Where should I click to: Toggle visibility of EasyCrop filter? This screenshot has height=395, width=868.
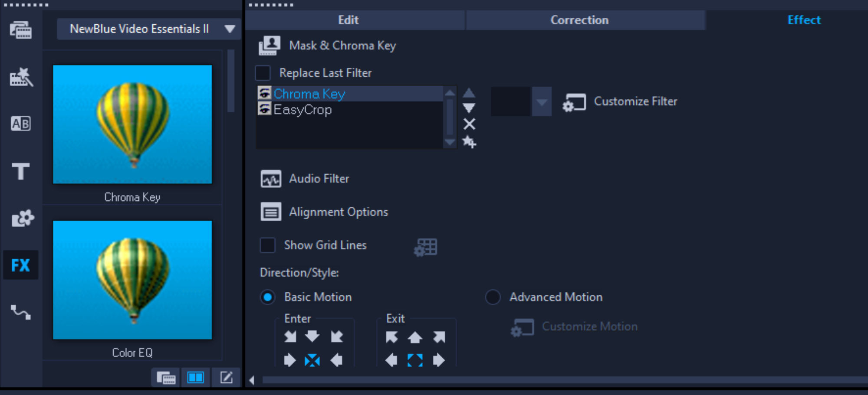(x=264, y=108)
